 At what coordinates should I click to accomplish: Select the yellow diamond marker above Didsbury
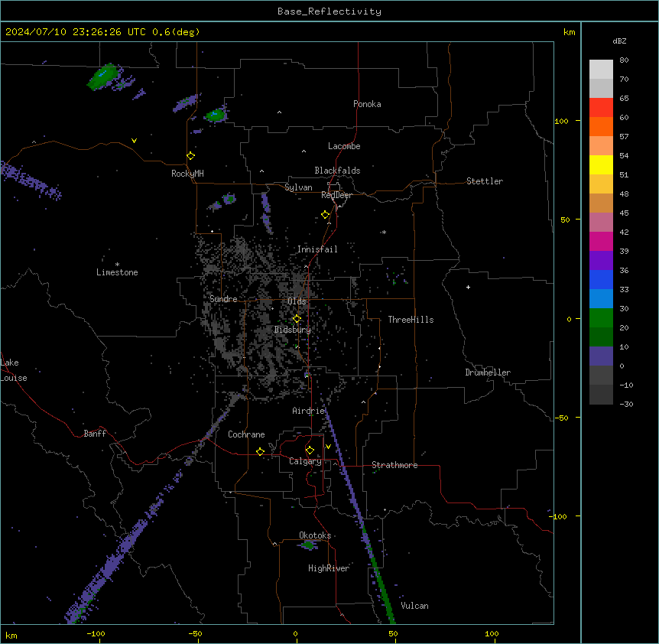point(297,319)
